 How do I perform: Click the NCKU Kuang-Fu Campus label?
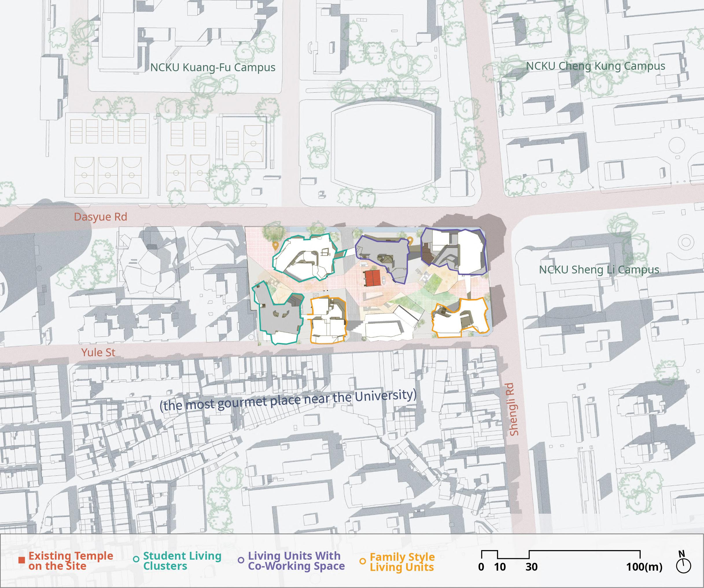point(213,67)
